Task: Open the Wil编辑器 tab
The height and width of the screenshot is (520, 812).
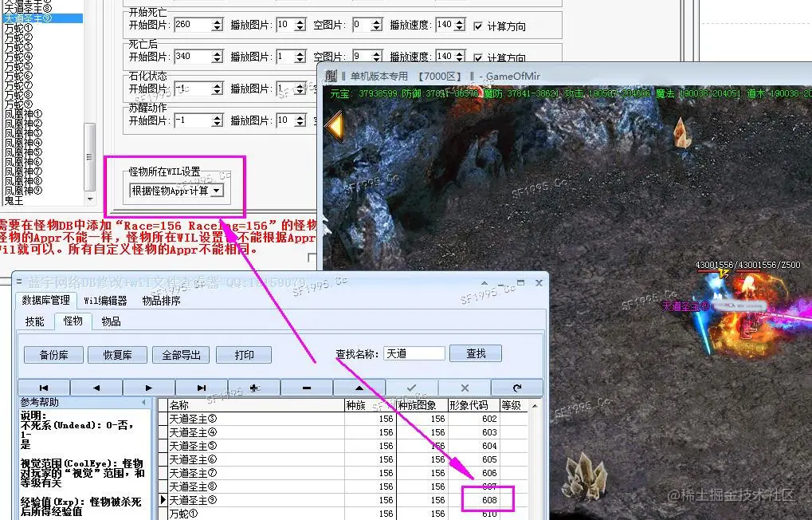Action: 105,301
